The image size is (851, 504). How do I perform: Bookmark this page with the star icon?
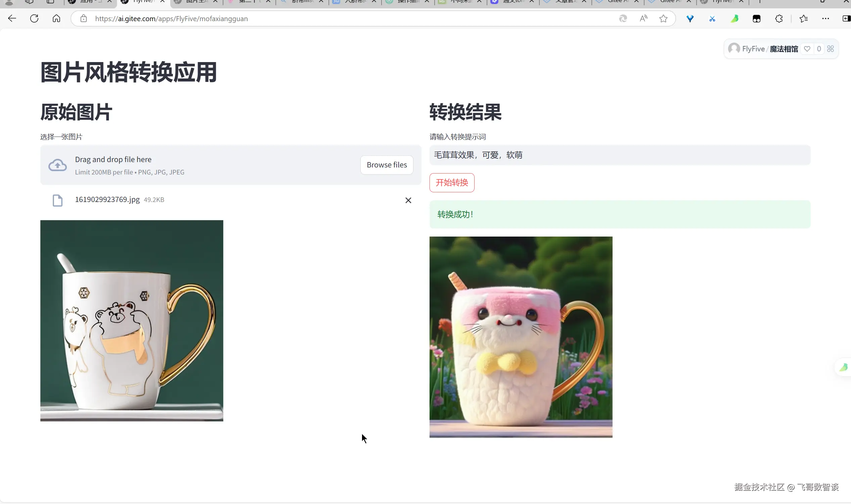(x=663, y=18)
